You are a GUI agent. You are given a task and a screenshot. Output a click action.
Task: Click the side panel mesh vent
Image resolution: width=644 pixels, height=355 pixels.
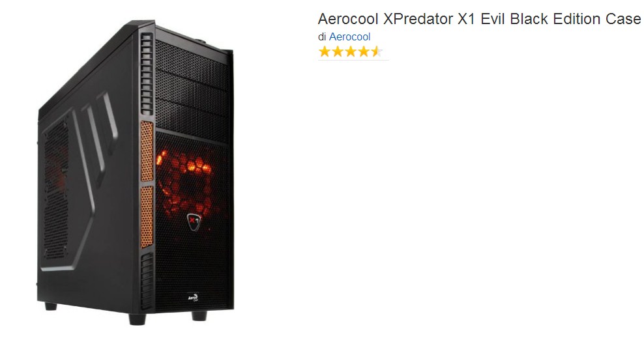tap(56, 189)
